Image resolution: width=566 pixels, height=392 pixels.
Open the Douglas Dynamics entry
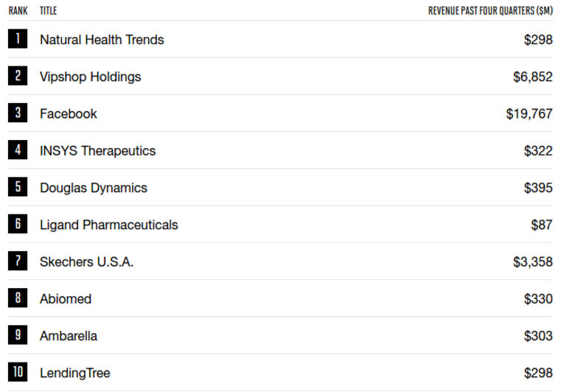pos(94,188)
